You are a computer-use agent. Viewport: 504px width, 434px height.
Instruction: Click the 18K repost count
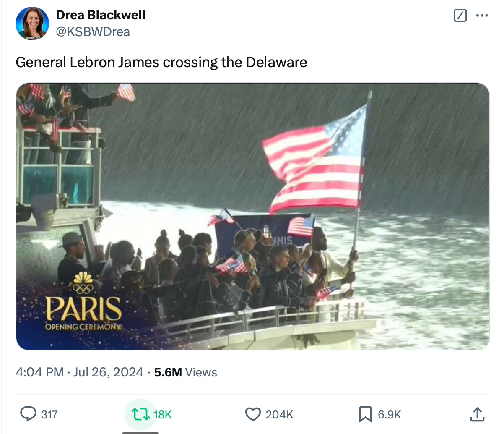point(163,415)
